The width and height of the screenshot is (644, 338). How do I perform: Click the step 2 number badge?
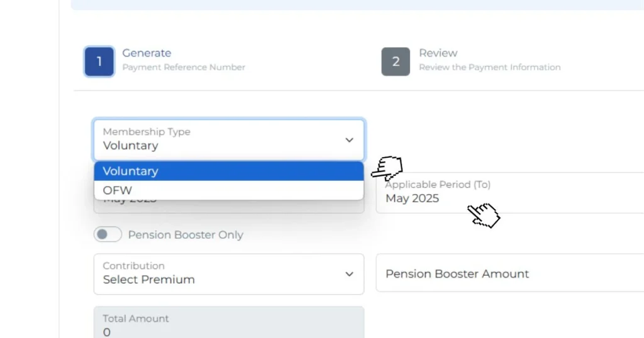click(x=396, y=62)
